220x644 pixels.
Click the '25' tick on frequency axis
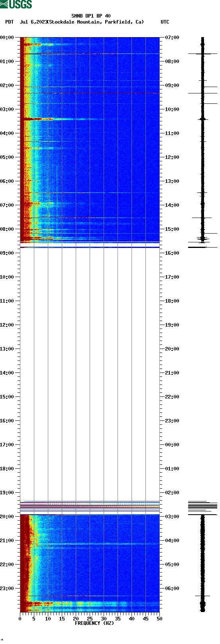pyautogui.click(x=90, y=619)
